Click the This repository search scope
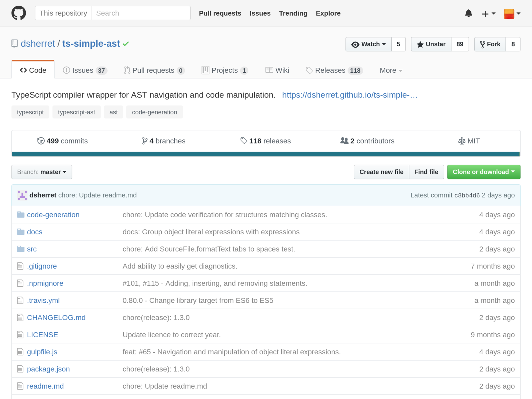This screenshot has height=399, width=532. coord(63,13)
